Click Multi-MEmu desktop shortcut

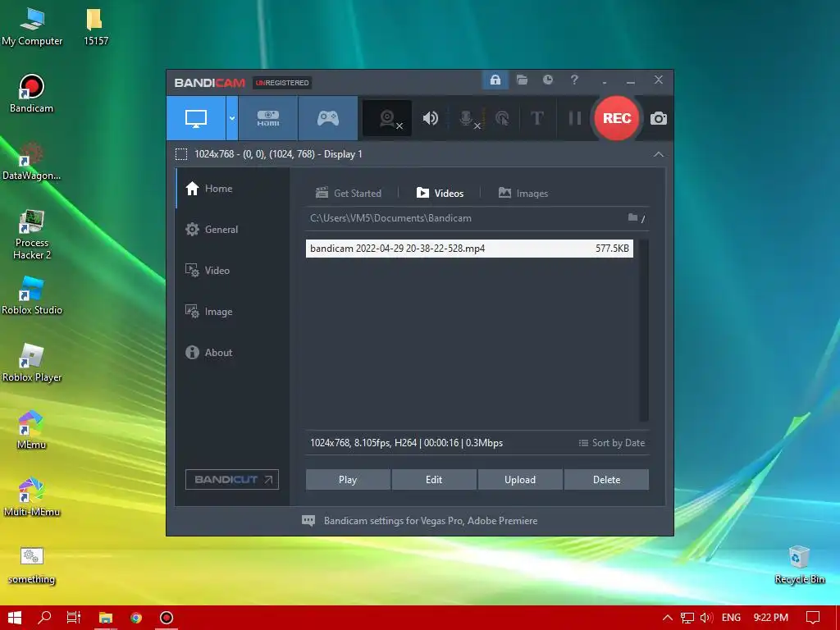pyautogui.click(x=32, y=498)
